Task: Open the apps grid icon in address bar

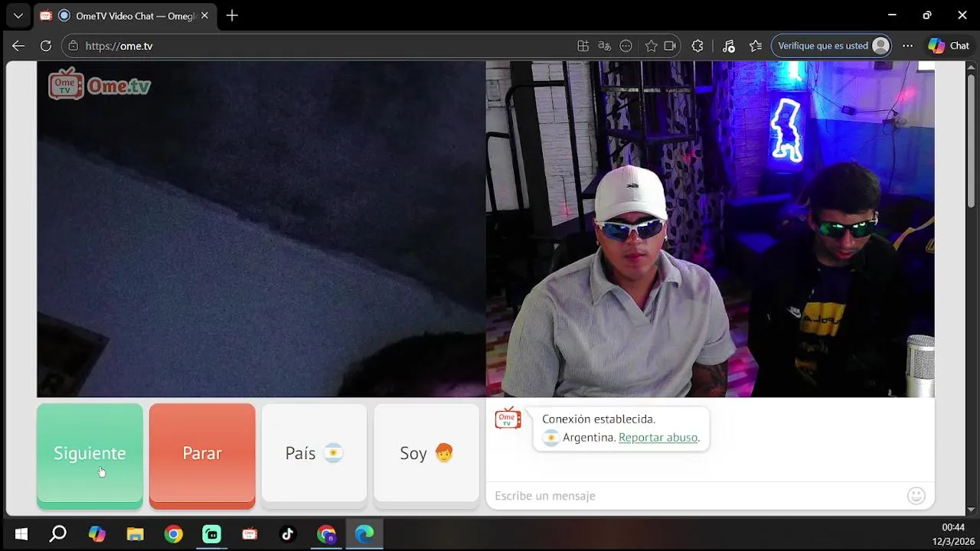Action: click(583, 46)
